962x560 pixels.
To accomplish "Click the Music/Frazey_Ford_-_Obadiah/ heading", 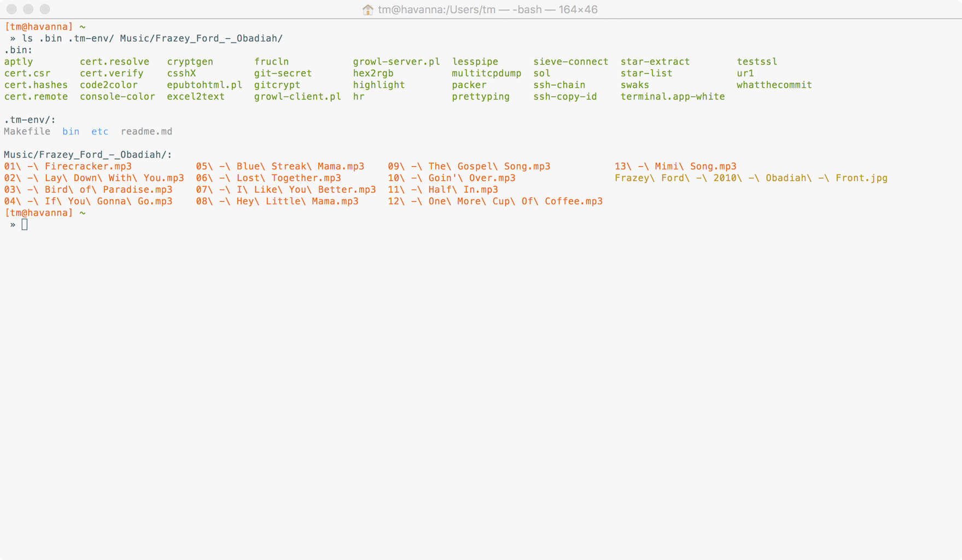I will point(86,154).
